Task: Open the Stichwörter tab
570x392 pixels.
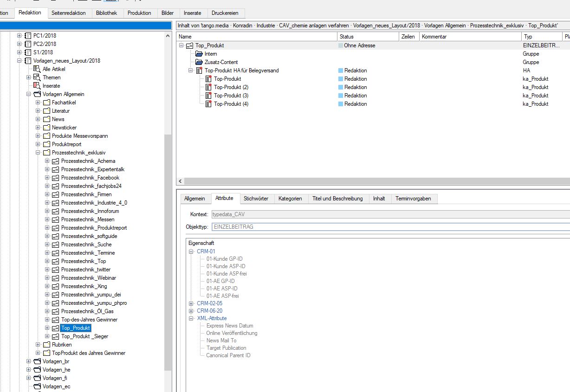Action: coord(256,199)
